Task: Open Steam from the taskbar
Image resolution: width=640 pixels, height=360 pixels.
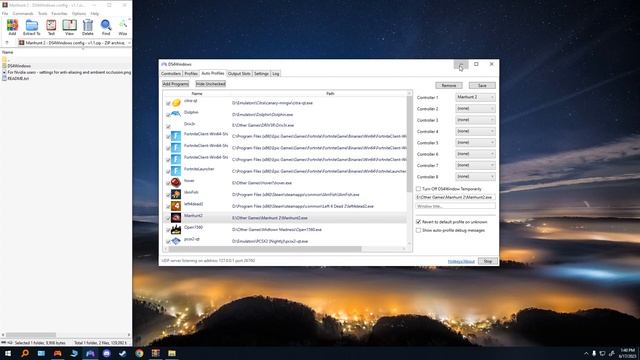Action: 123,353
